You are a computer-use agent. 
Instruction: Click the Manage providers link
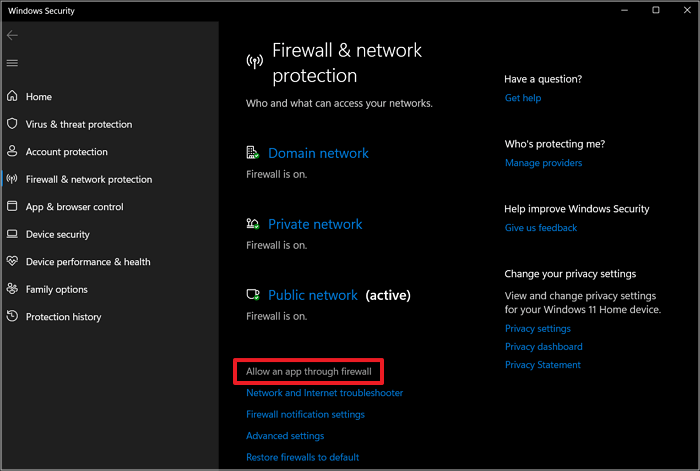[x=543, y=163]
